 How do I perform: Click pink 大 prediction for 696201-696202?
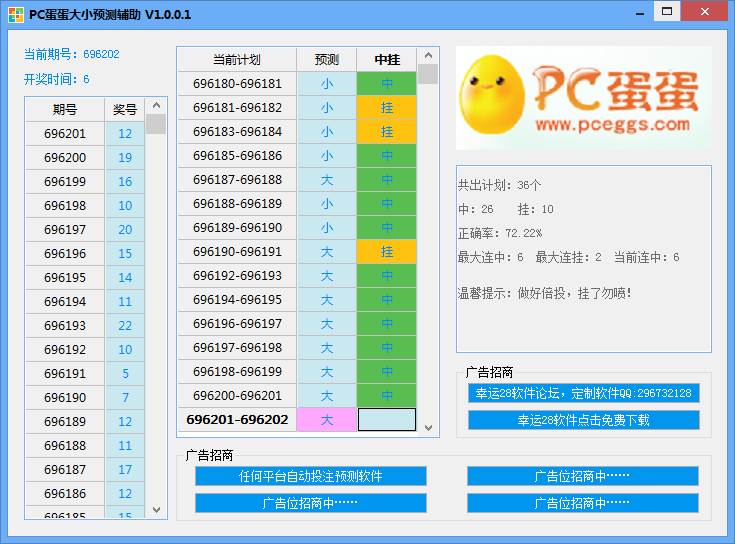coord(327,419)
